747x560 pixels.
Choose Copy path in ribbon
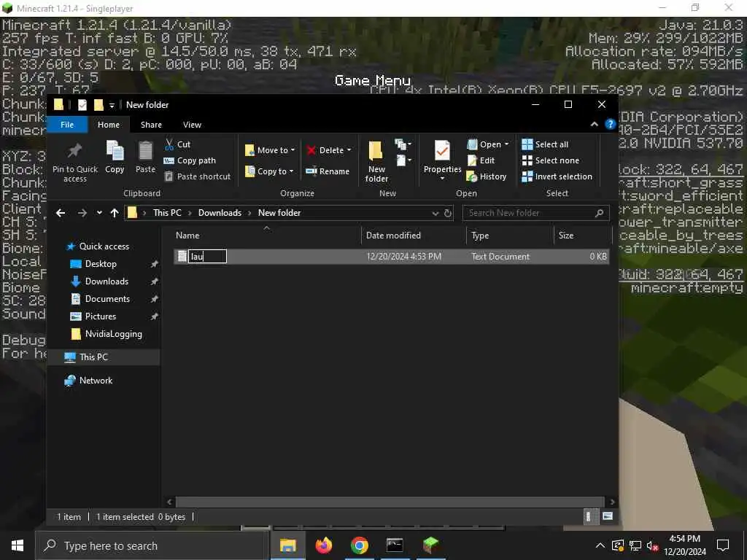[190, 160]
